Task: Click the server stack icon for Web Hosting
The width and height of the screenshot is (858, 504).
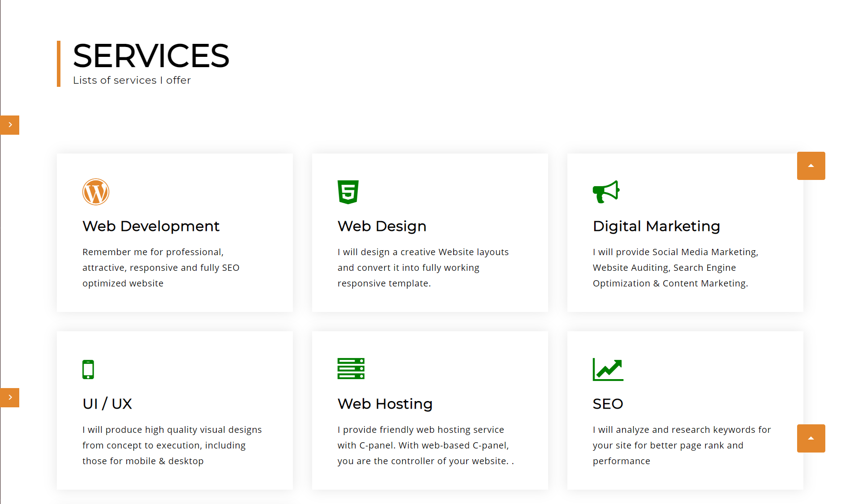Action: coord(351,369)
